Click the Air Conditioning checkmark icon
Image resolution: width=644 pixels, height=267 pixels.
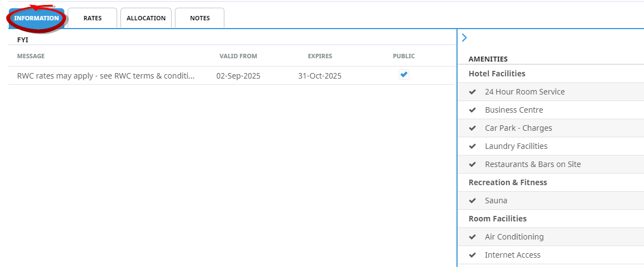(x=472, y=237)
